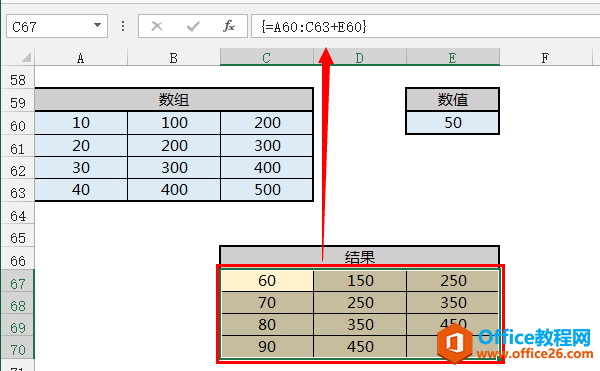The width and height of the screenshot is (600, 371).
Task: Select cell C63 containing 500
Action: 267,190
